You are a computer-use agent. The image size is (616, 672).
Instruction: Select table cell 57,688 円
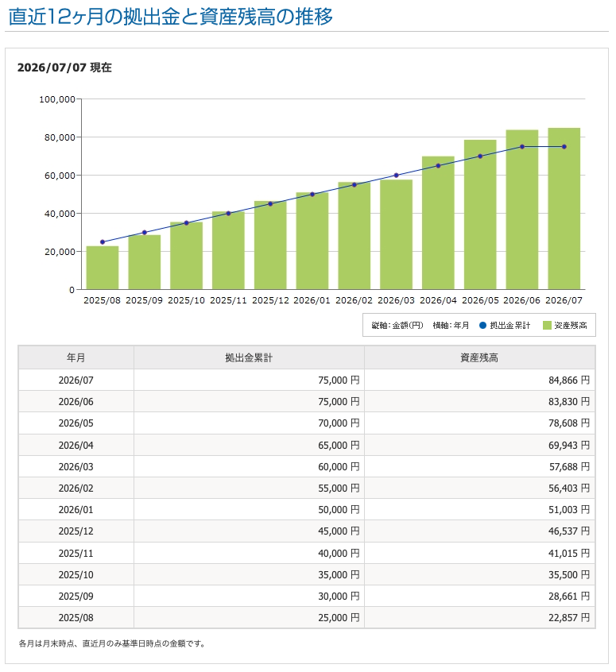pyautogui.click(x=479, y=467)
